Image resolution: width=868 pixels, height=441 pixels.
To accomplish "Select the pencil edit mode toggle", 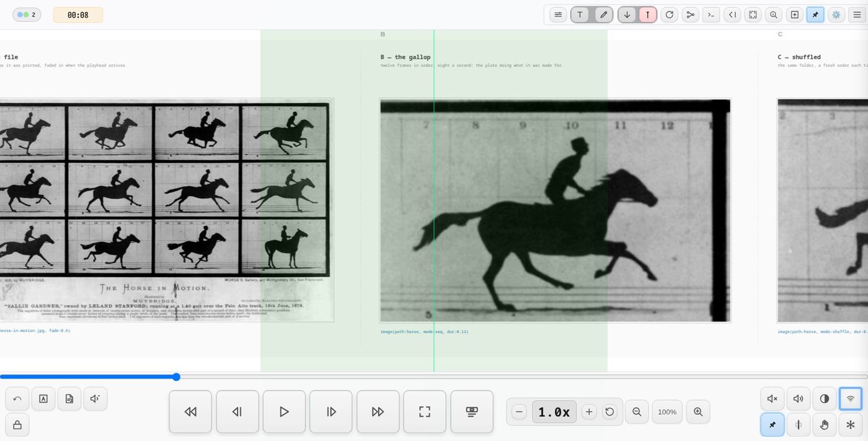I will pos(603,15).
